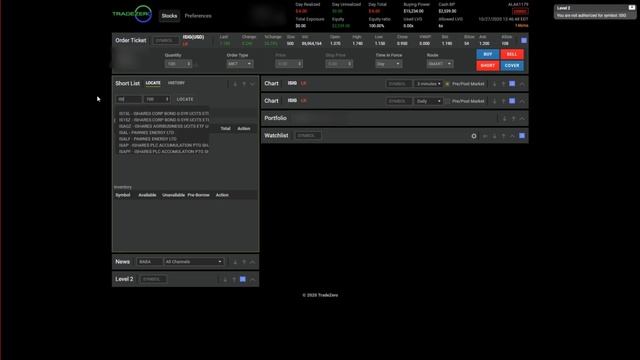Image resolution: width=640 pixels, height=360 pixels.
Task: Click the blue BUY button
Action: pyautogui.click(x=487, y=54)
